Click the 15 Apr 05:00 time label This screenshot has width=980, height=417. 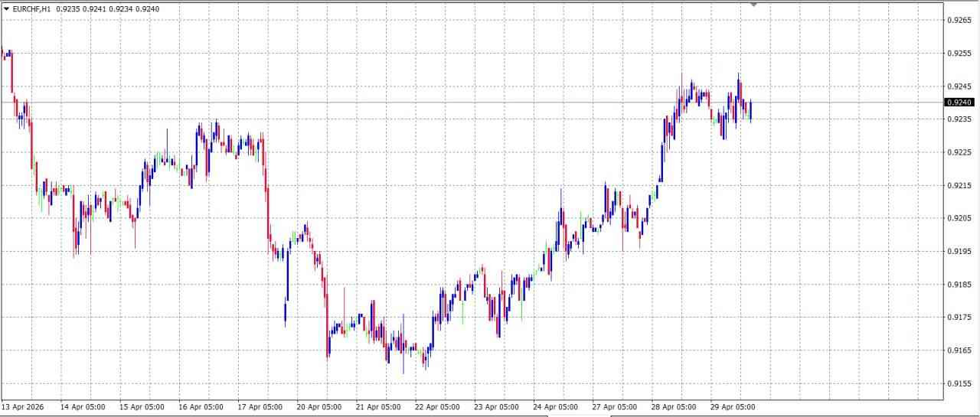142,407
